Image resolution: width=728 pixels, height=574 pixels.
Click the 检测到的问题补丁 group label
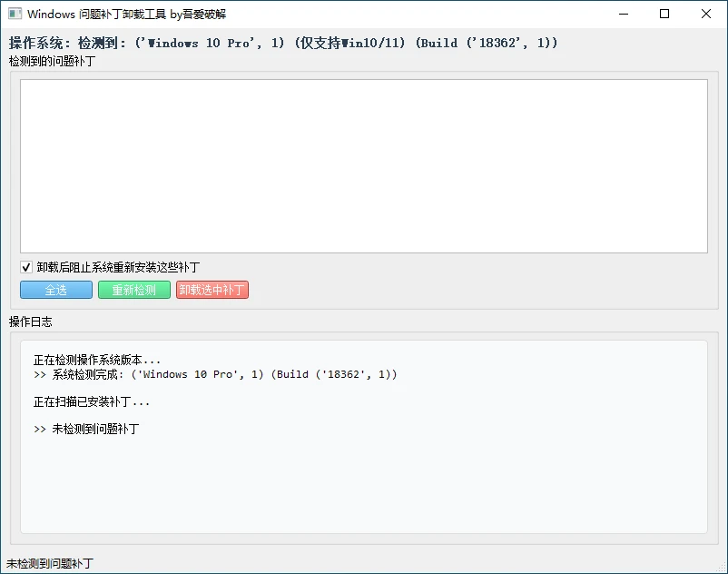click(52, 62)
